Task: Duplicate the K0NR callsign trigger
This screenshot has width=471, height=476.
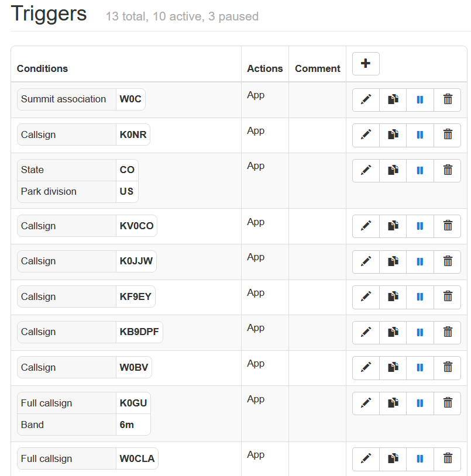Action: tap(393, 135)
